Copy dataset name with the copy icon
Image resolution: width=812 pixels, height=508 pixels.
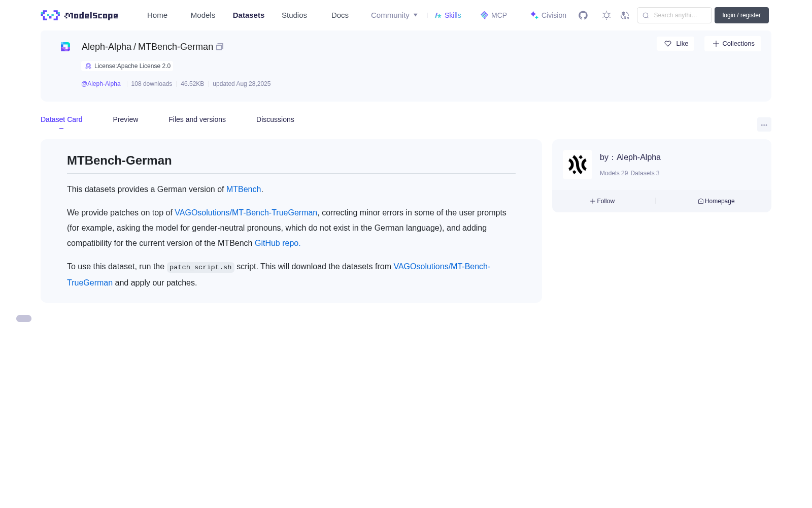tap(220, 47)
